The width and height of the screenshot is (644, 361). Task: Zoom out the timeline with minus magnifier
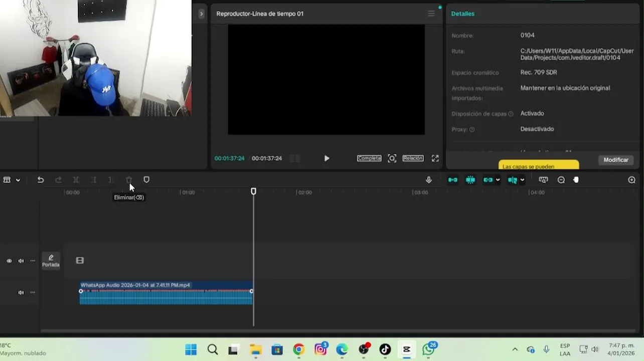click(x=561, y=179)
